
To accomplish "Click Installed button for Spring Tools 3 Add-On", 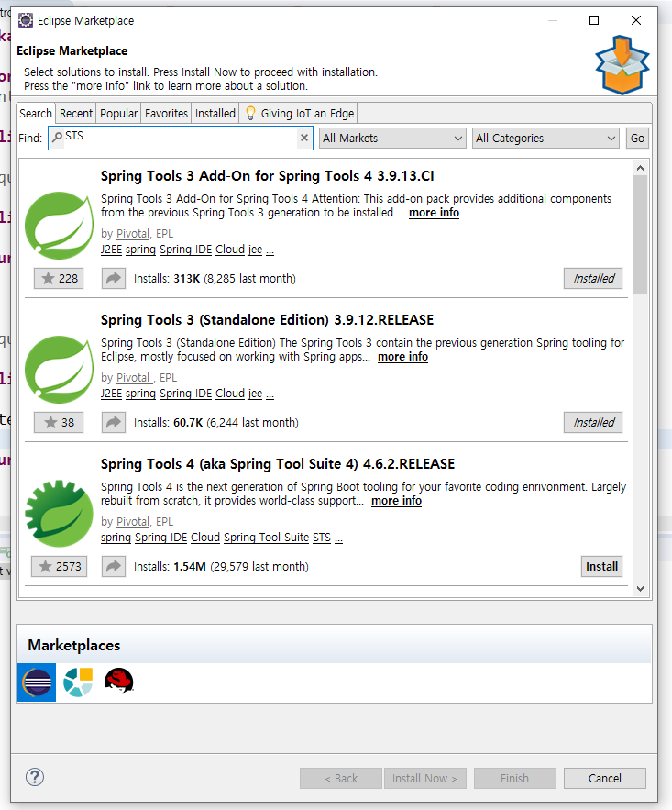I will 592,279.
